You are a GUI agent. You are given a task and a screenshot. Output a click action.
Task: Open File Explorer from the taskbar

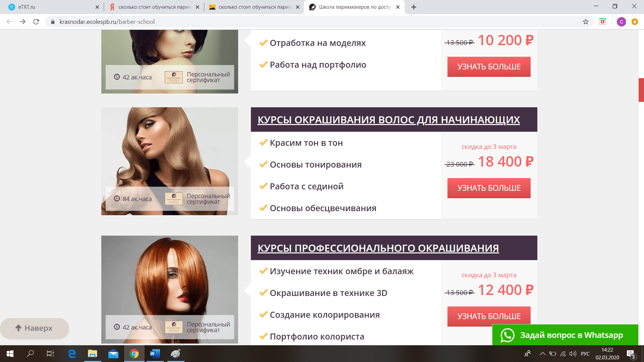point(92,354)
